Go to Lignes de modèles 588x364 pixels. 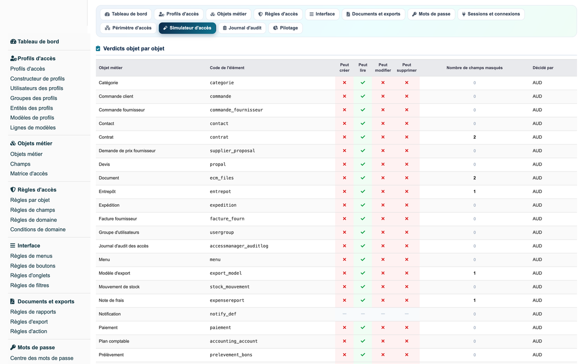(33, 128)
